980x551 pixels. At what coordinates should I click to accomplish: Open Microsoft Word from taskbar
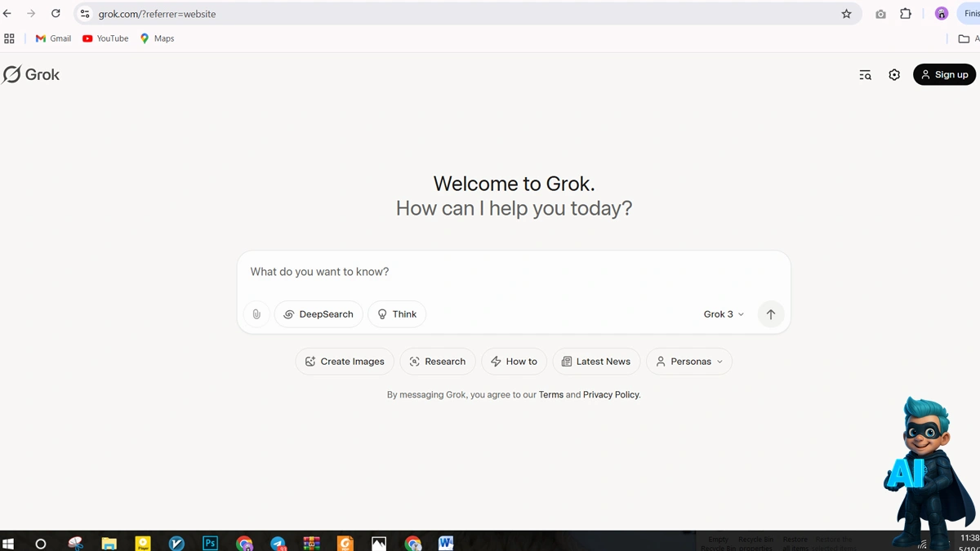tap(446, 543)
